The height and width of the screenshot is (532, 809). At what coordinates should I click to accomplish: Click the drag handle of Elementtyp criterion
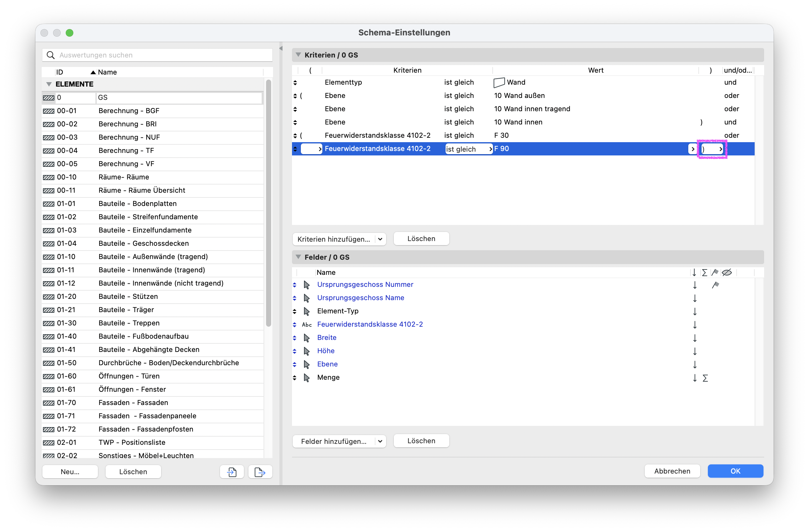pyautogui.click(x=295, y=82)
